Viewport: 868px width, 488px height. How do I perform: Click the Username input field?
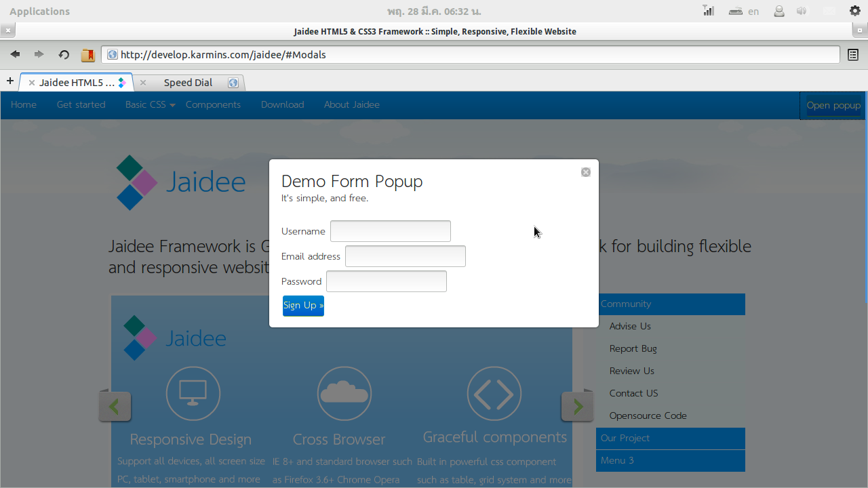pos(390,230)
